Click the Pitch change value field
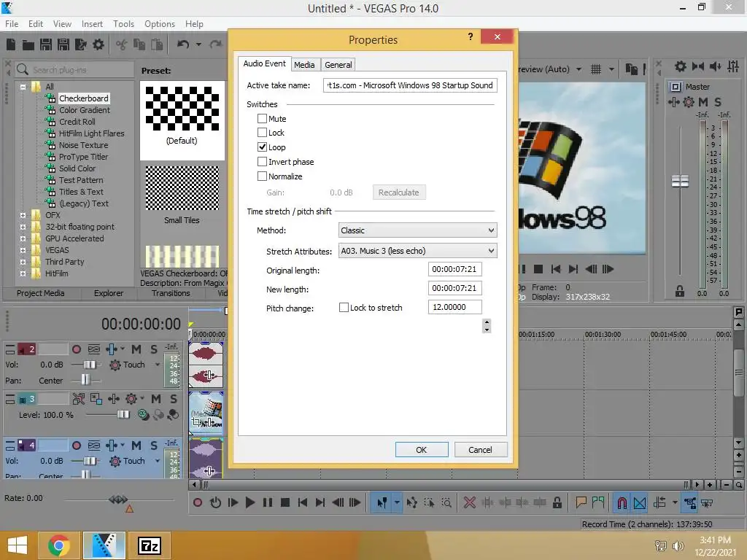Viewport: 747px width, 560px height. [455, 307]
